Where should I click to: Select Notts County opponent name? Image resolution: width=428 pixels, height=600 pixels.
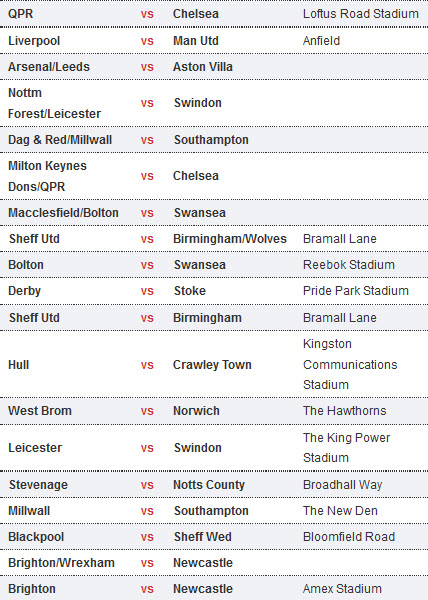point(209,485)
